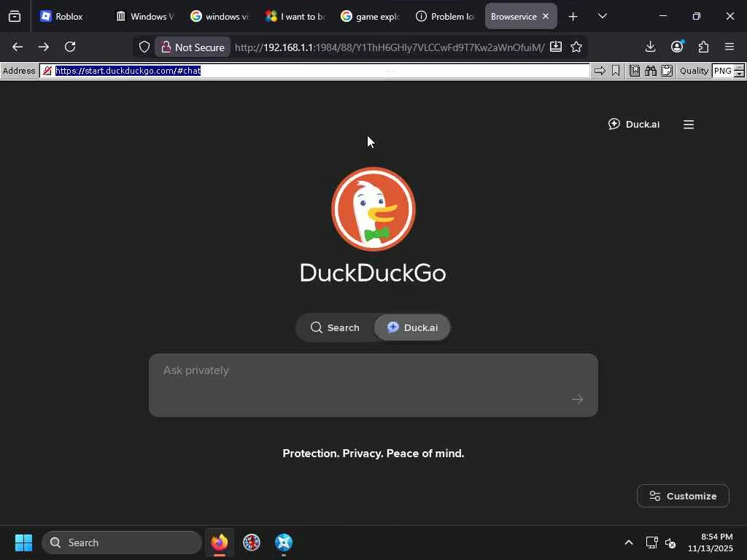Open Firefox extensions puzzle icon
Screen dimensions: 747x560
pos(703,47)
